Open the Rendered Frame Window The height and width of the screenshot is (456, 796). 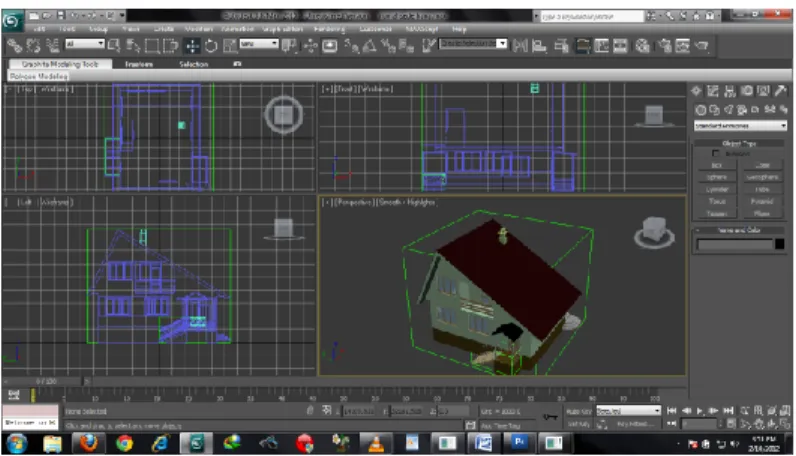[x=682, y=46]
